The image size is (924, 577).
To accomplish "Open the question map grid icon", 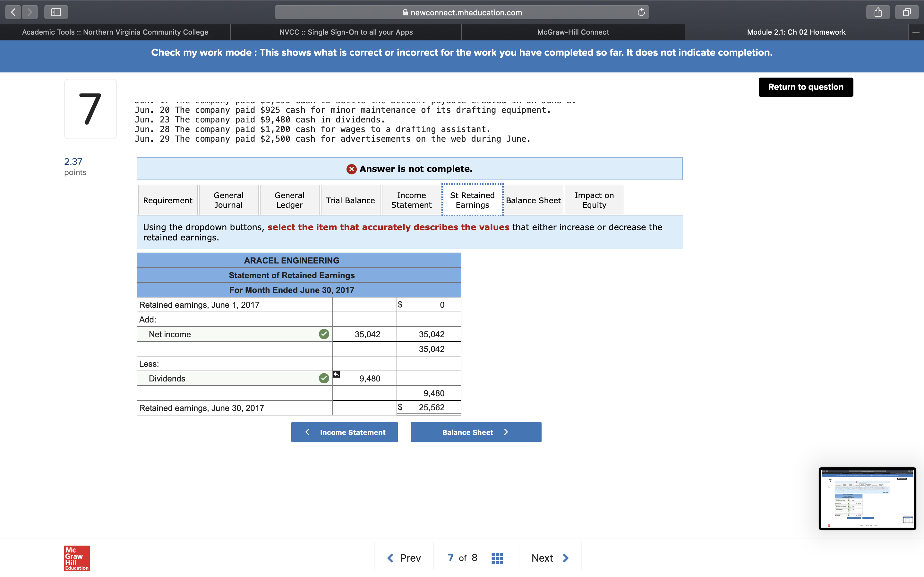I will pyautogui.click(x=496, y=557).
